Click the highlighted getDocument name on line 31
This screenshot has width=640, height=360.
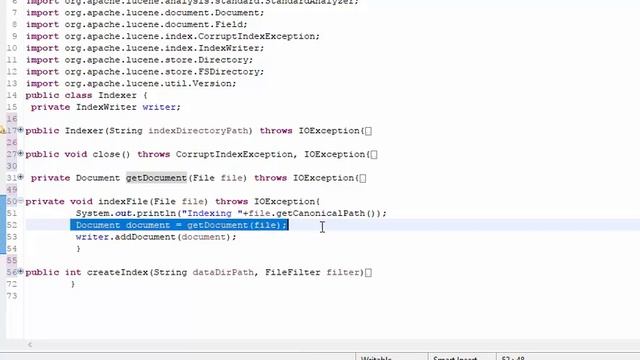[156, 178]
